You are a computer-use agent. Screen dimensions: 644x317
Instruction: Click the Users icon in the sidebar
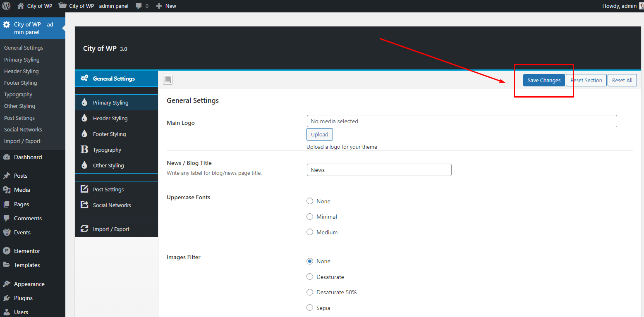click(6, 312)
